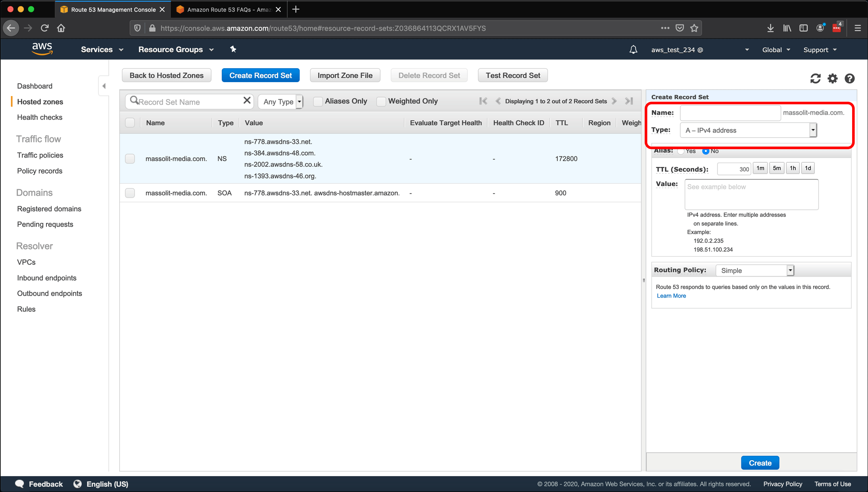Toggle the Aliases Only checkbox
Image resolution: width=868 pixels, height=492 pixels.
point(318,102)
